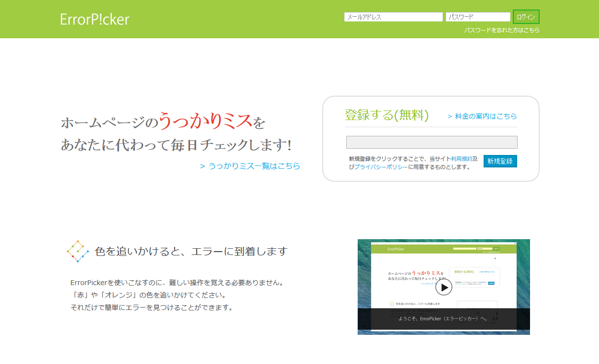Viewport: 599px width, 364px height.
Task: Click the ログイン button
Action: coord(526,17)
